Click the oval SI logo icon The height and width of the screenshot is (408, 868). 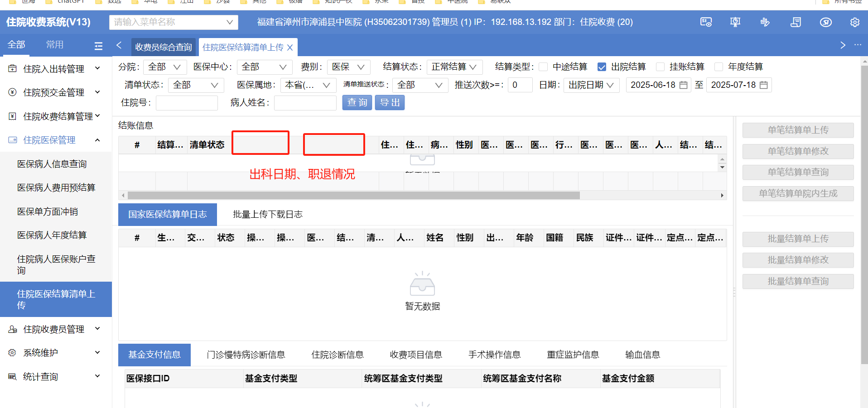point(826,22)
